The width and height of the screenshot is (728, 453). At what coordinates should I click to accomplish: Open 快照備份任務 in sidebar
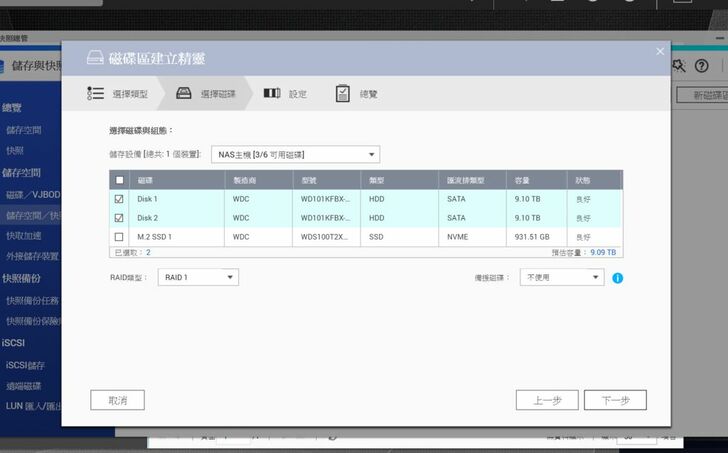tap(32, 301)
